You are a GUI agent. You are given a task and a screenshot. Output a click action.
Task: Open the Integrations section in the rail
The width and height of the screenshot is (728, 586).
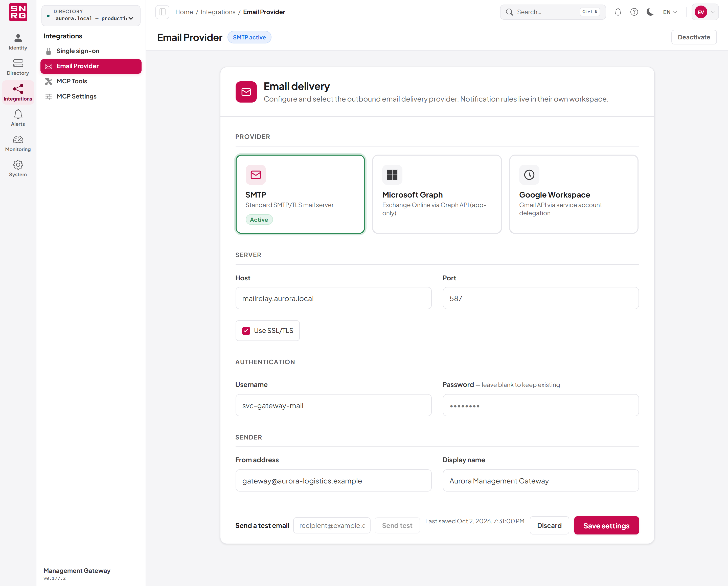click(18, 93)
